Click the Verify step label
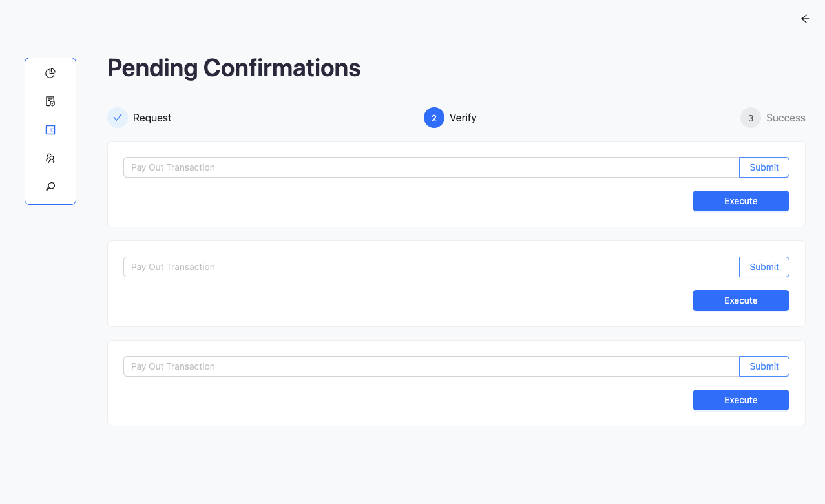 click(463, 118)
